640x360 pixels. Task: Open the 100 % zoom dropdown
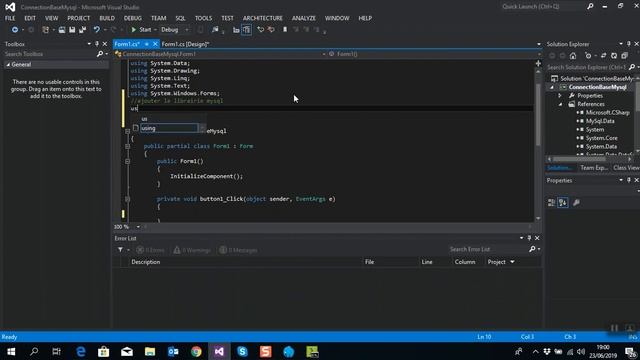coord(138,227)
